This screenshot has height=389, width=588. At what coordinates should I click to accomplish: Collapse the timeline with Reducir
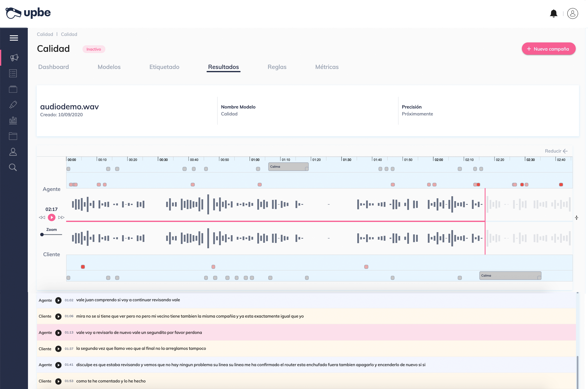[x=556, y=151]
